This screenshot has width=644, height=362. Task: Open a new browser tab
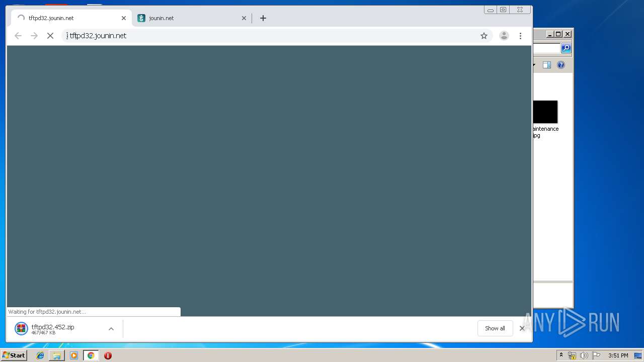[263, 18]
